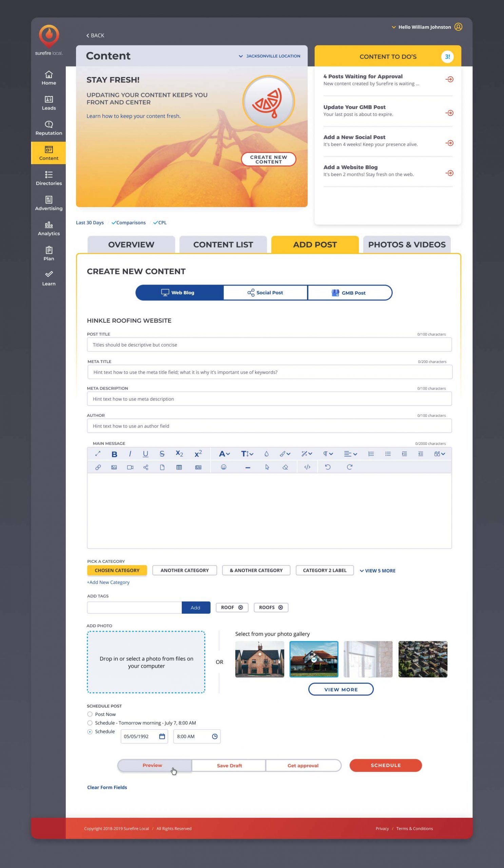Select the Chosen Category chip
Screen dimensions: 504x868
click(x=117, y=570)
